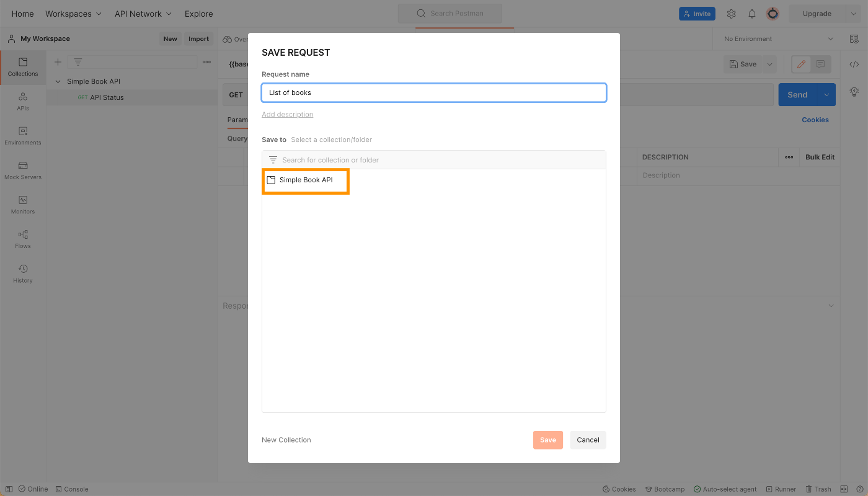Open the Save options dropdown arrow
Viewport: 868px width, 496px height.
pos(769,64)
